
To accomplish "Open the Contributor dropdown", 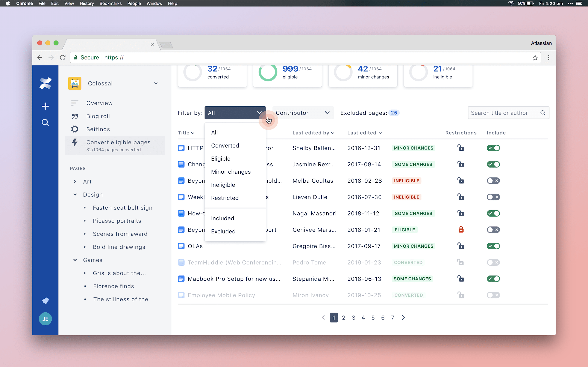I will 303,113.
